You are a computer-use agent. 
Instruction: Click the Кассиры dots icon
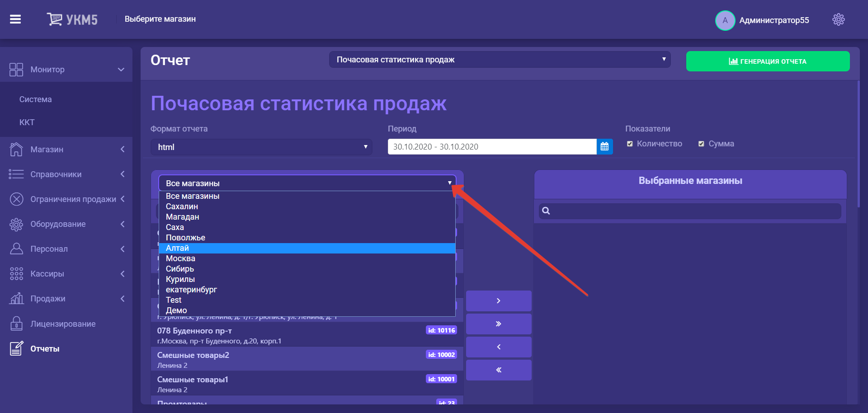[16, 274]
